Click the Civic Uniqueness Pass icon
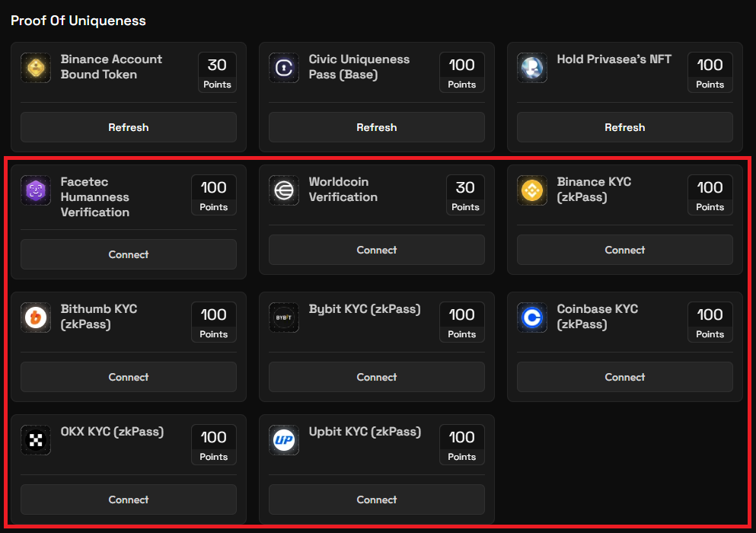This screenshot has width=756, height=533. 284,68
